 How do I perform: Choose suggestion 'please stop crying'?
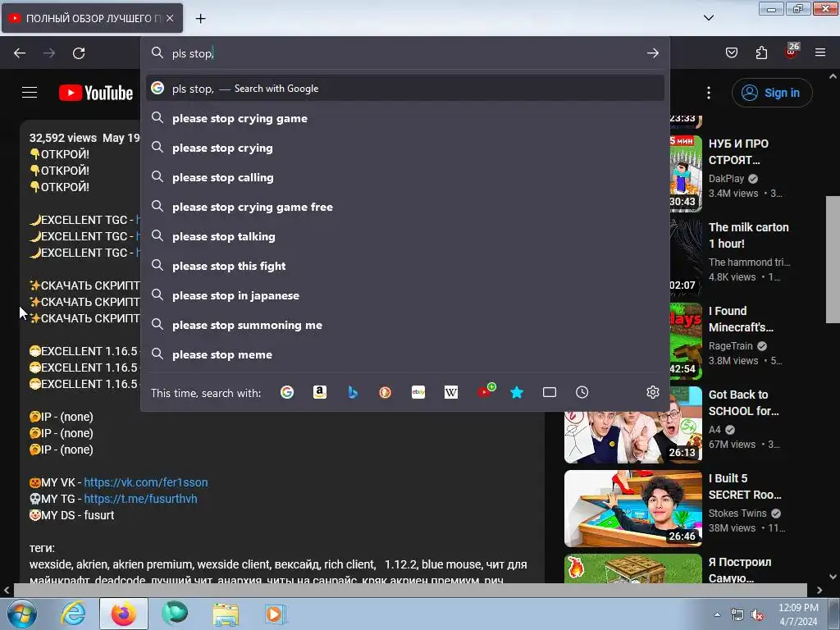pyautogui.click(x=405, y=148)
